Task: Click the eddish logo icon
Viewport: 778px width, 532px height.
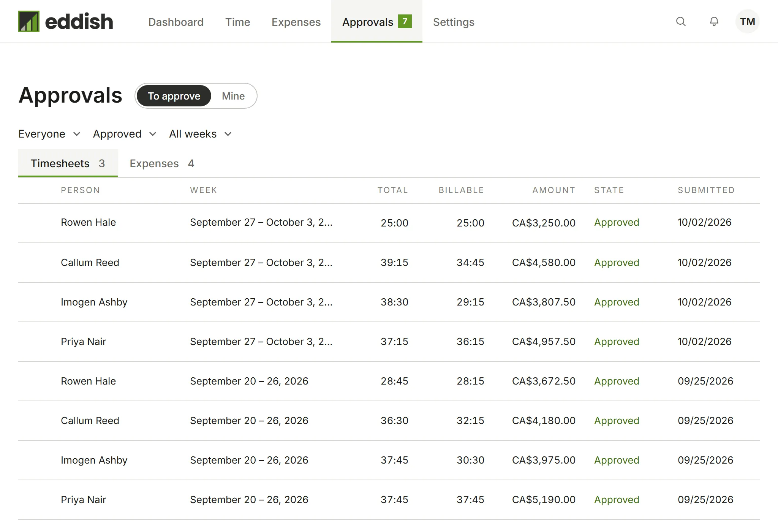Action: tap(29, 21)
